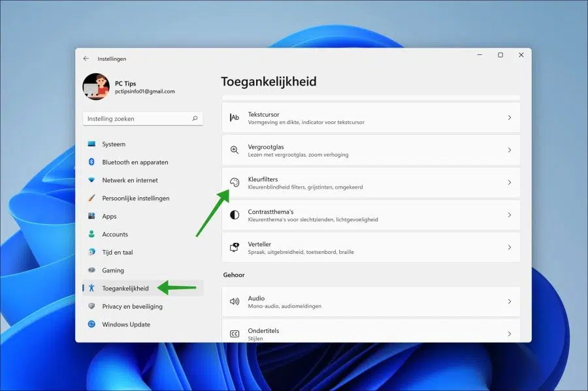Maximize the Instellingen window
This screenshot has height=391, width=588.
click(x=500, y=55)
